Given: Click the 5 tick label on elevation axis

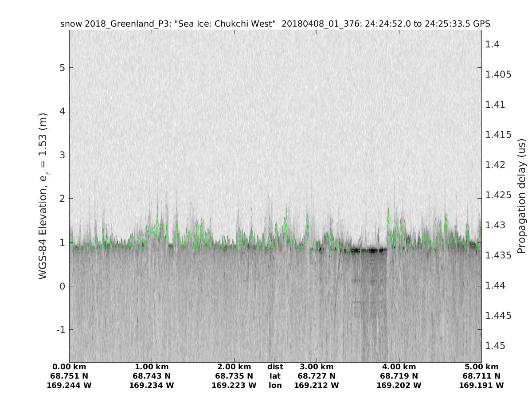Looking at the screenshot, I should pos(63,67).
